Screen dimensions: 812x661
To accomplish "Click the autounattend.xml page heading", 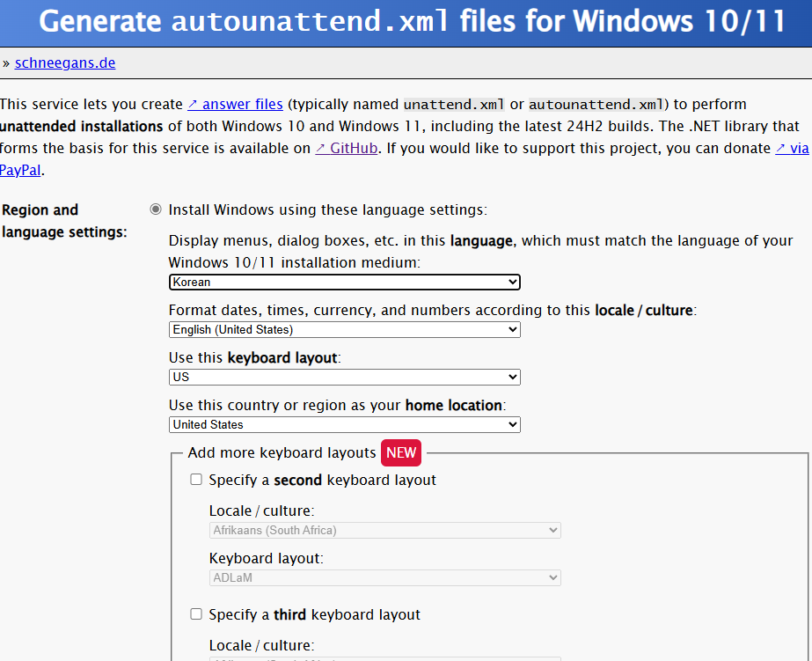I will point(406,21).
